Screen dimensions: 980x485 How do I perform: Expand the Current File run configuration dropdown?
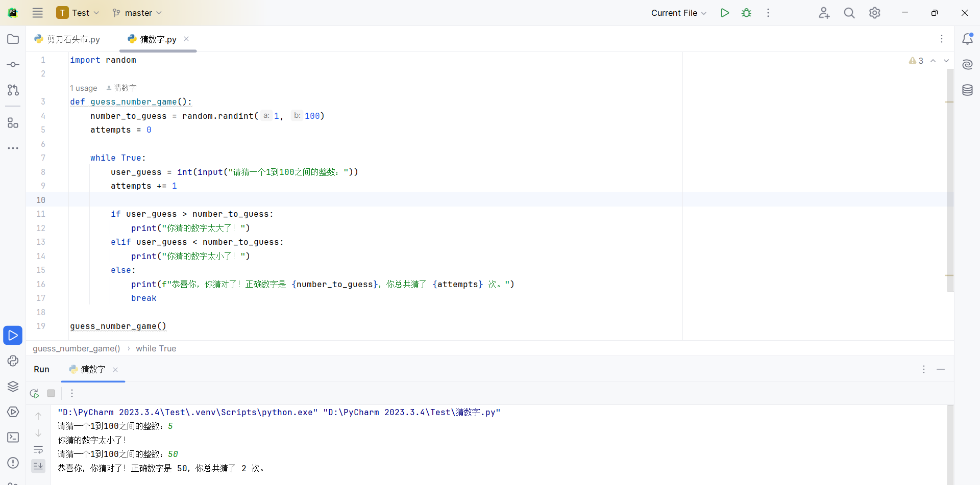tap(678, 13)
